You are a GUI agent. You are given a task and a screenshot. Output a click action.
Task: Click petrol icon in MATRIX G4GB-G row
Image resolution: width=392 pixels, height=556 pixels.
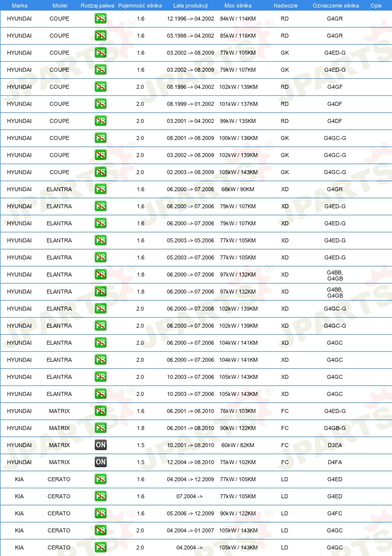coord(101,428)
